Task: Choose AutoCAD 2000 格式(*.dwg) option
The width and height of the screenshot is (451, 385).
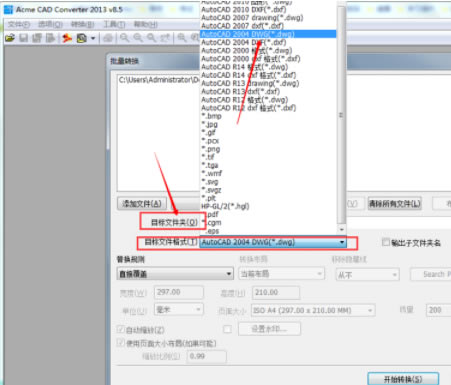Action: tap(268, 50)
